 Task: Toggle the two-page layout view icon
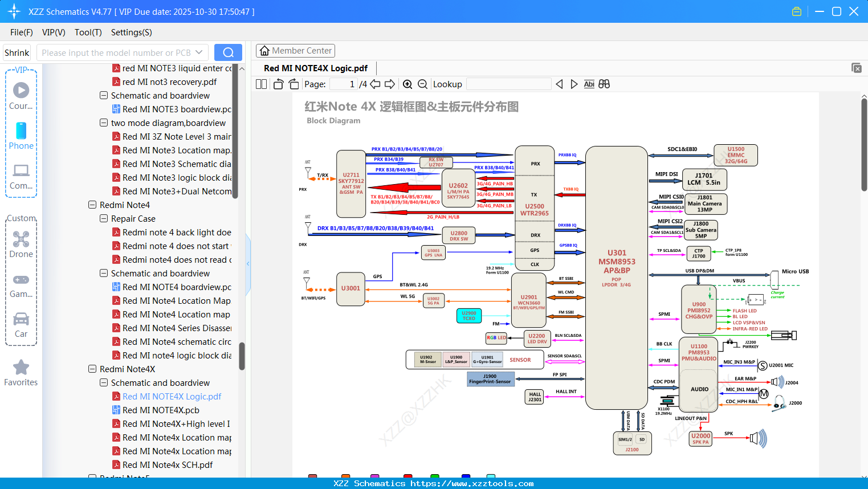261,84
